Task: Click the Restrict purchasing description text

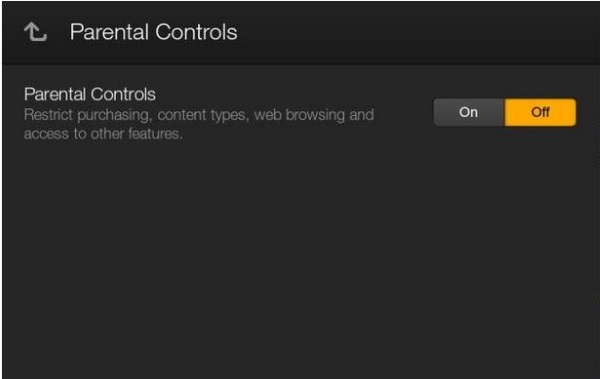Action: (199, 124)
